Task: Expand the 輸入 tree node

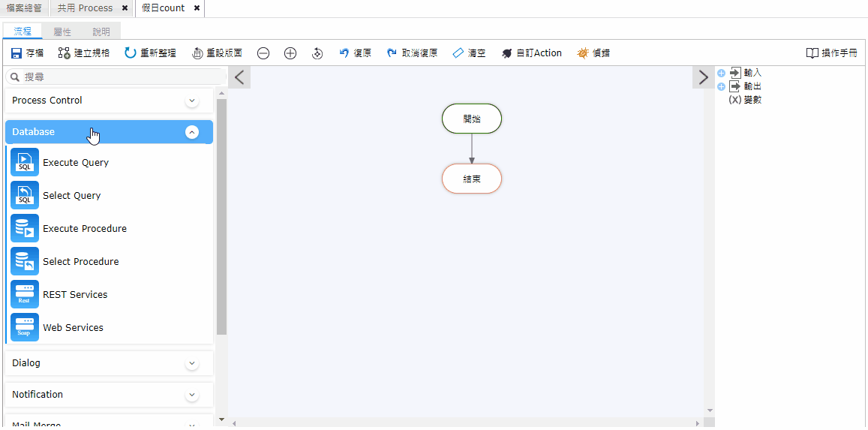Action: tap(721, 73)
